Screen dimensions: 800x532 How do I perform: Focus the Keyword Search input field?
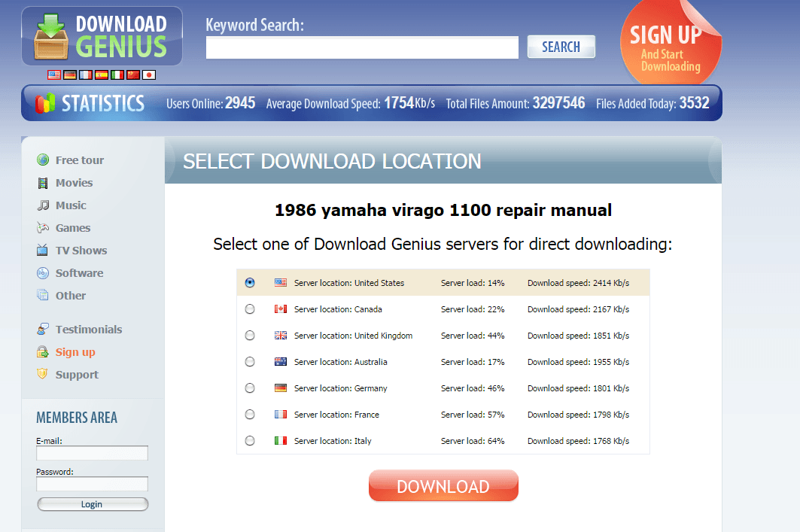tap(362, 47)
